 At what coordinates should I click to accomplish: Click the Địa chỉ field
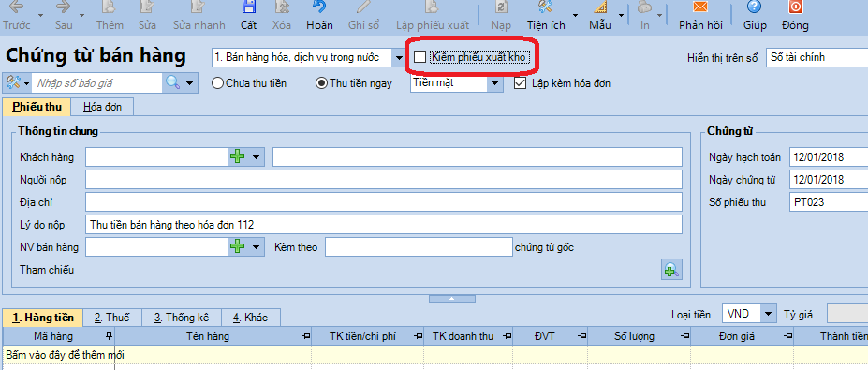[x=384, y=202]
